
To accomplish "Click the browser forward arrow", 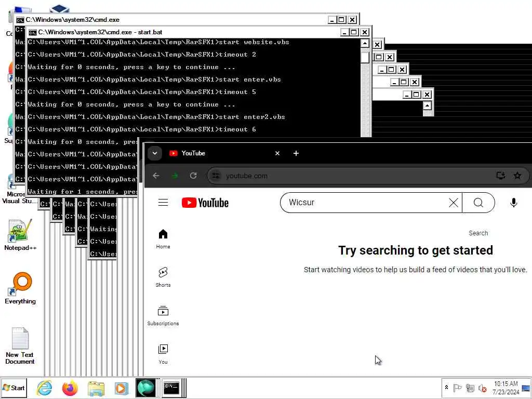I will coord(175,176).
